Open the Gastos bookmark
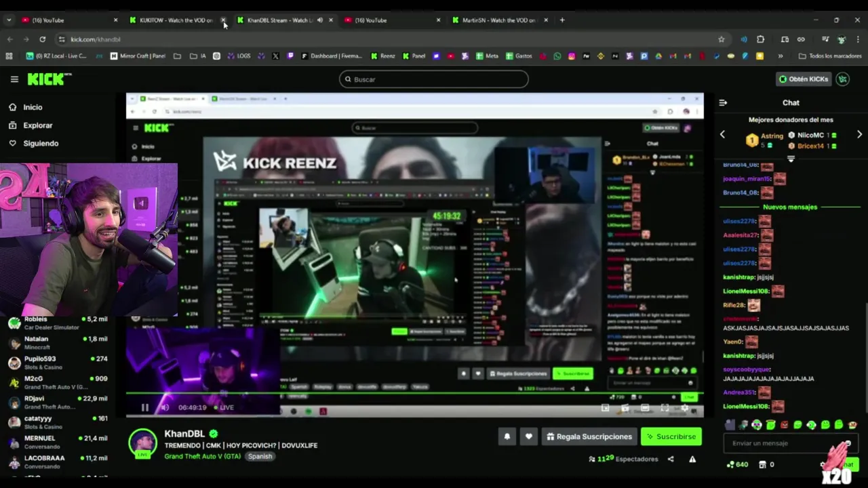Screen dimensions: 868x488 tap(519, 56)
